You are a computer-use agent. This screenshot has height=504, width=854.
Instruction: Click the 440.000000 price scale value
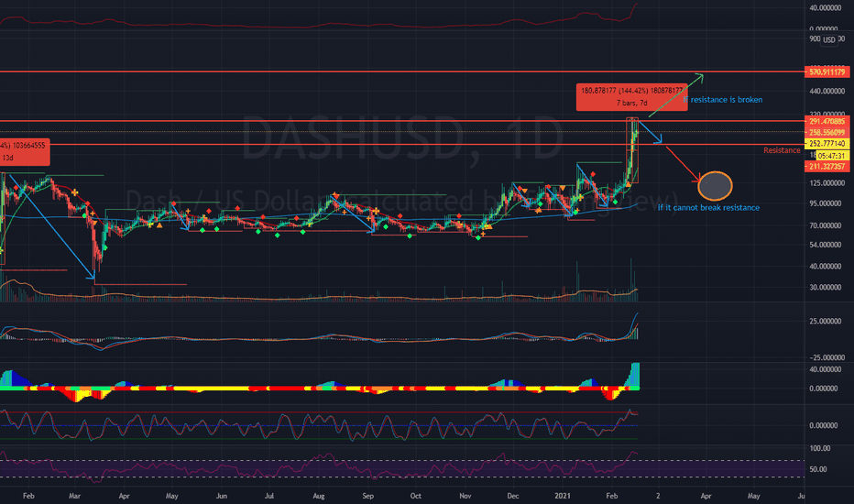pos(827,91)
